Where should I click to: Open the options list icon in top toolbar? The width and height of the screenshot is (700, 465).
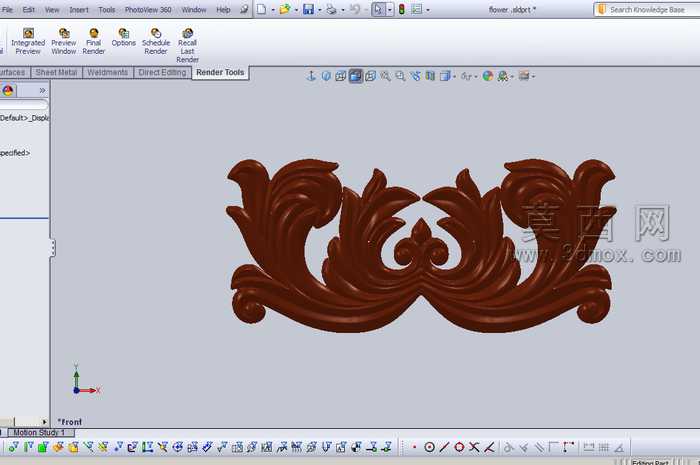click(x=417, y=9)
